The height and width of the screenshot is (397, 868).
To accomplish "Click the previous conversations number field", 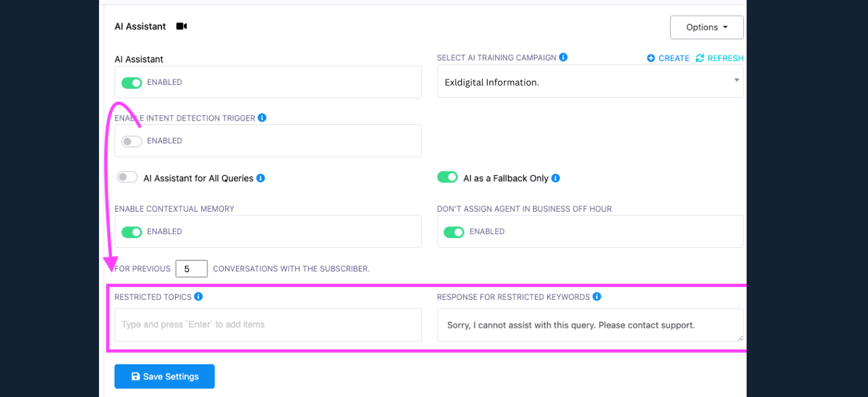I will 191,269.
